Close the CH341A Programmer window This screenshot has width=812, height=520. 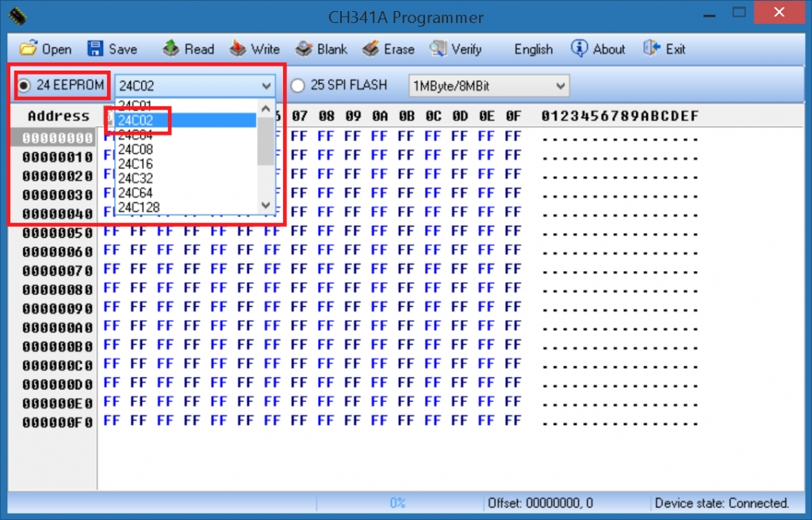click(779, 13)
